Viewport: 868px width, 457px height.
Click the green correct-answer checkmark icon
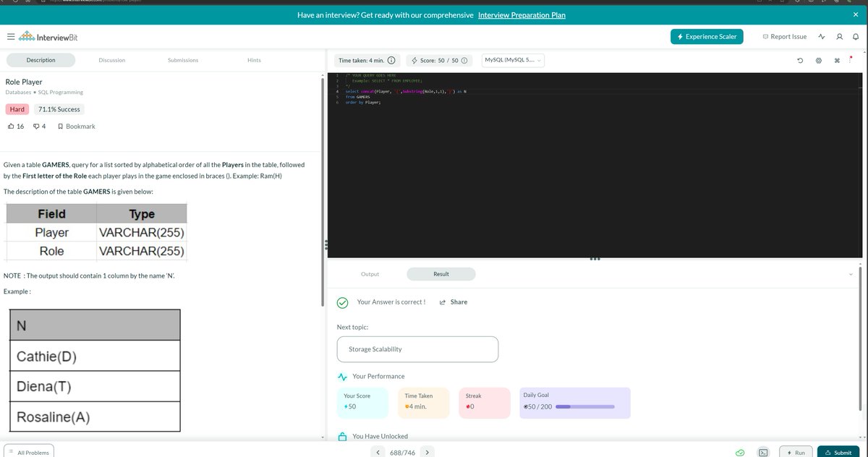pyautogui.click(x=344, y=302)
